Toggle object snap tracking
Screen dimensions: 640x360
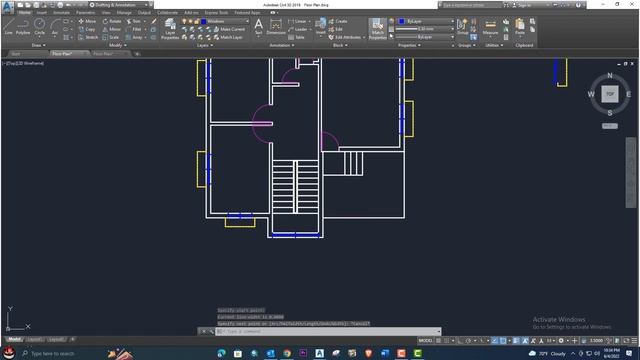(x=495, y=340)
